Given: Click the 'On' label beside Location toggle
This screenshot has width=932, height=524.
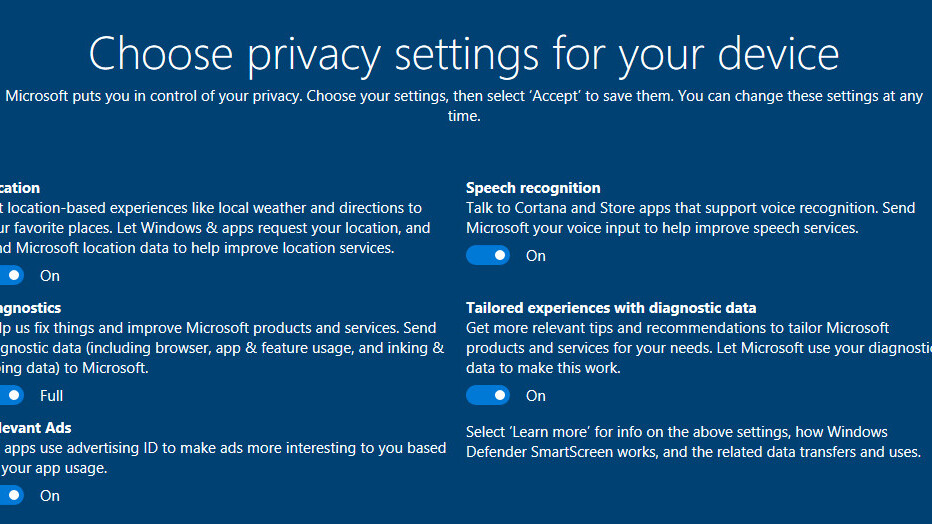Looking at the screenshot, I should click(x=50, y=276).
